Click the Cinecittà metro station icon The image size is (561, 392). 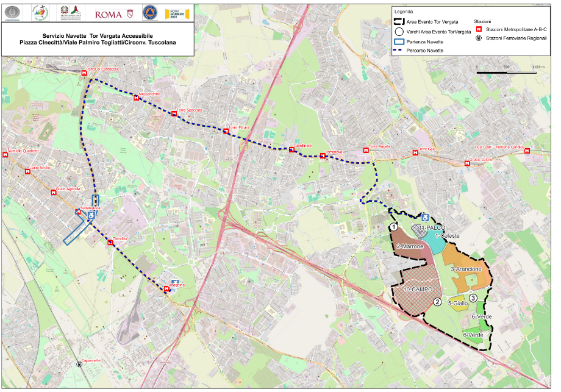[110, 243]
